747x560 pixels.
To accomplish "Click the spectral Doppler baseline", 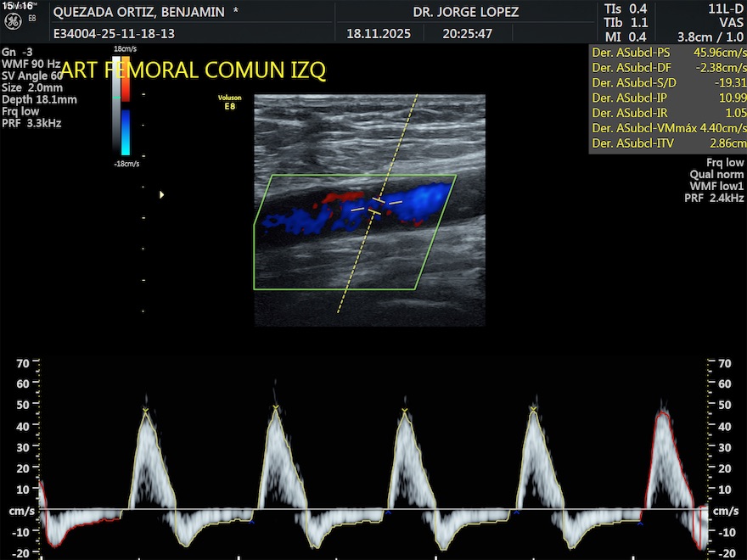I will pyautogui.click(x=373, y=510).
